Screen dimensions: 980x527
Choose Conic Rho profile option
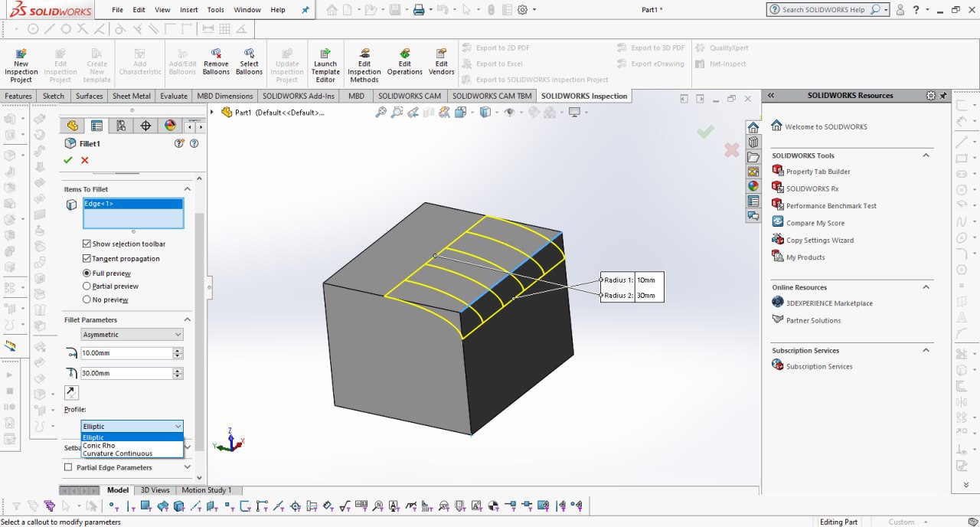pyautogui.click(x=132, y=445)
